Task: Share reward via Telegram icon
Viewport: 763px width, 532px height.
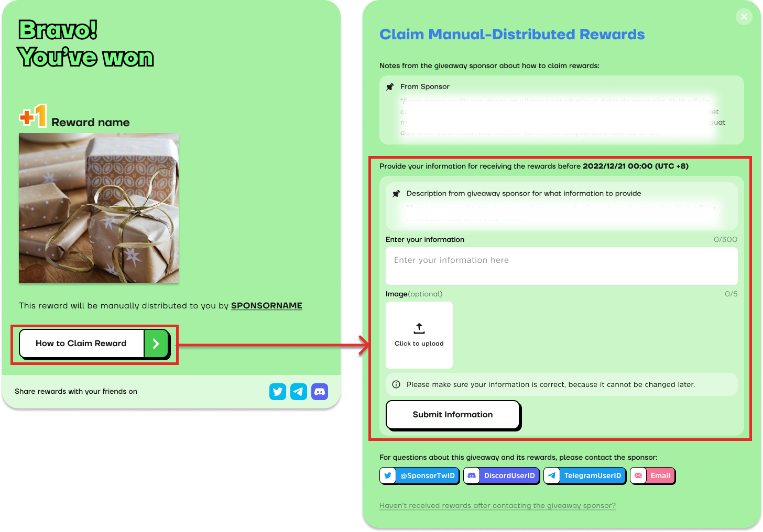Action: point(298,392)
